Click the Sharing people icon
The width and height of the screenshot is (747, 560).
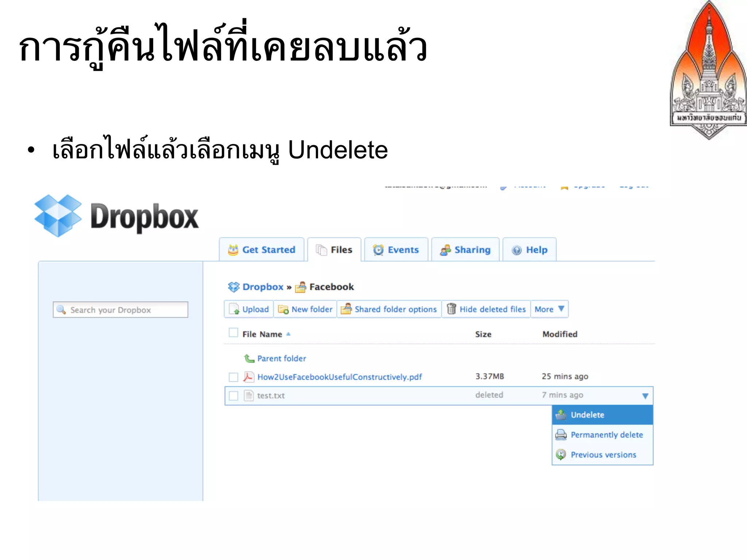tap(445, 250)
